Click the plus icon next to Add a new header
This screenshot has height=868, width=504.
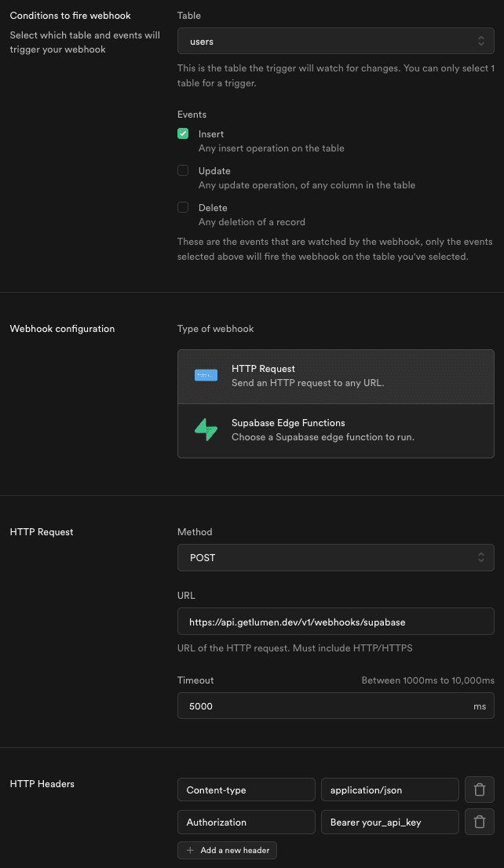(x=191, y=850)
